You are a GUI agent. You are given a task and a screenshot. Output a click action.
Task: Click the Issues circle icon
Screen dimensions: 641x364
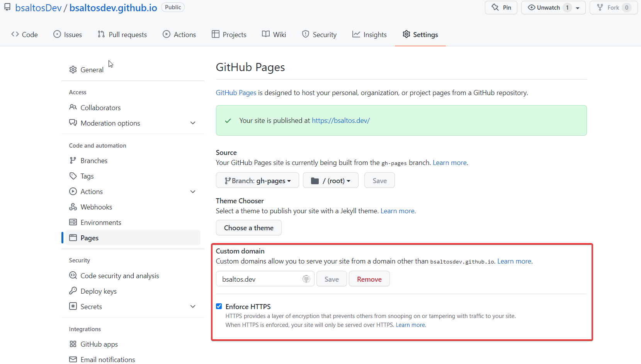(57, 34)
